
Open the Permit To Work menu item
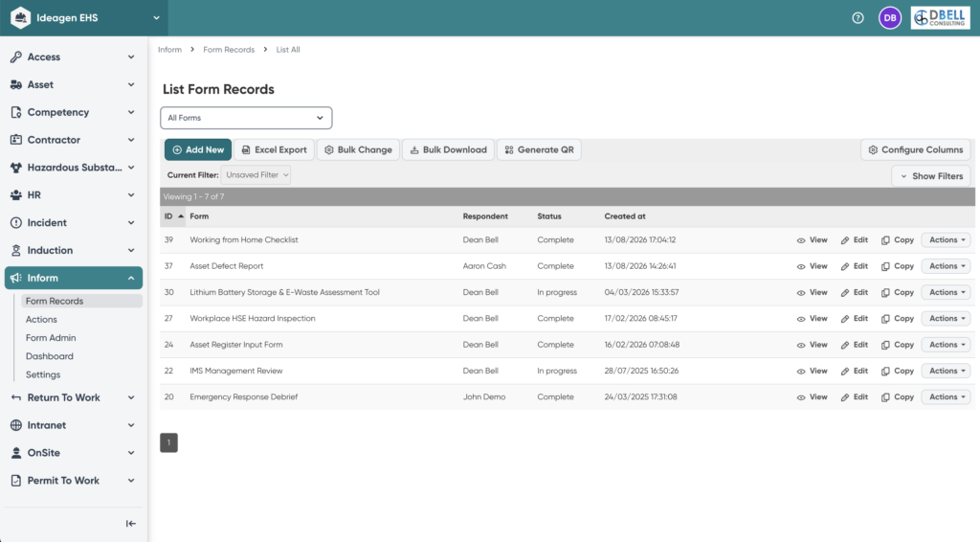(x=73, y=480)
